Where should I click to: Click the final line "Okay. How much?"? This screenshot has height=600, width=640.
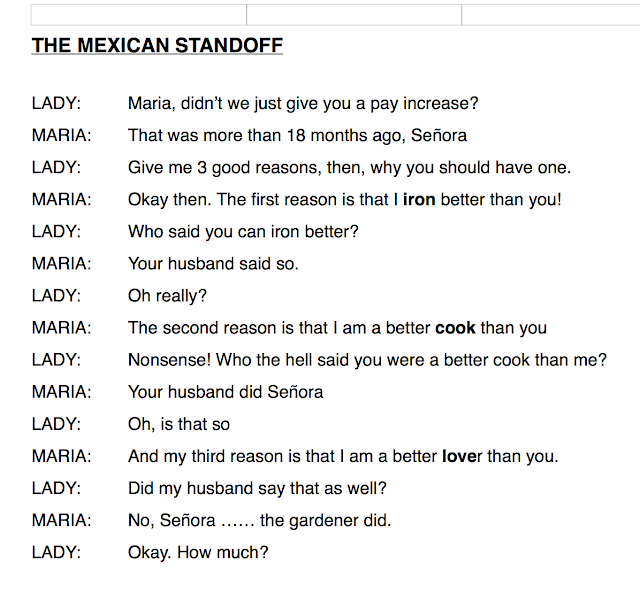pos(198,552)
